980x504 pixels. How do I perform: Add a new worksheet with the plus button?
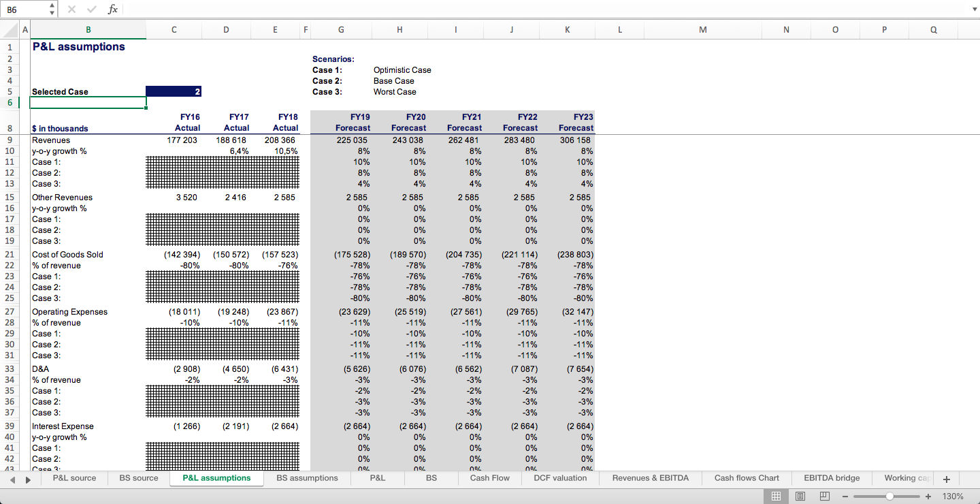(x=946, y=479)
